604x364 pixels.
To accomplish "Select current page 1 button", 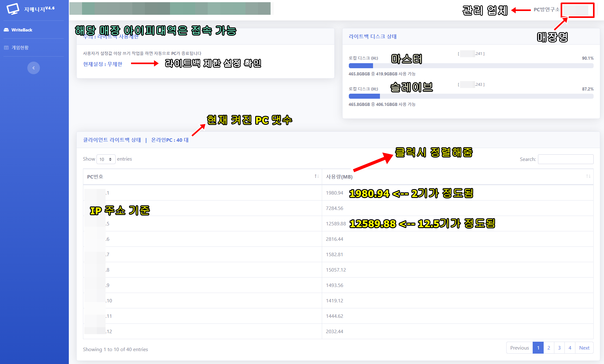I will coord(538,348).
